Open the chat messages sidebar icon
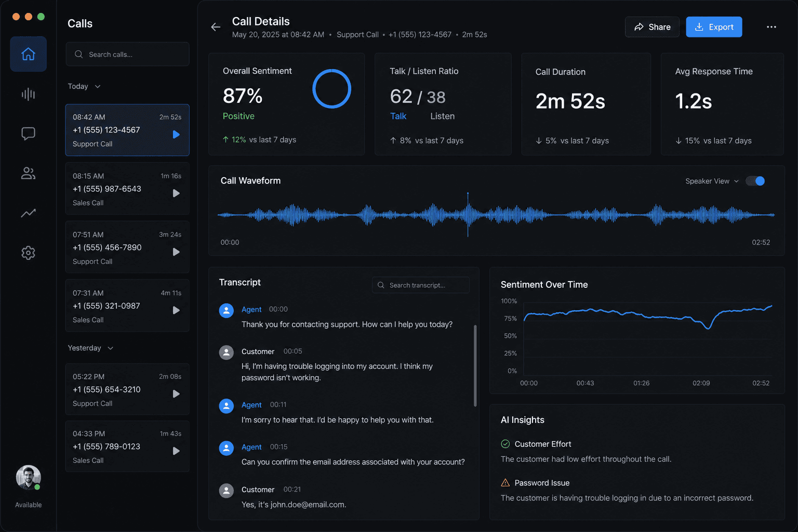This screenshot has width=798, height=532. [28, 134]
